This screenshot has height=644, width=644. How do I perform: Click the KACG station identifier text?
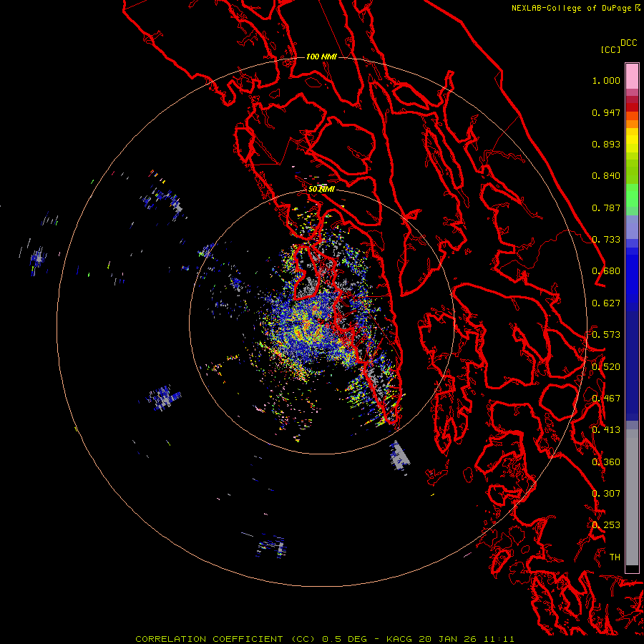(399, 639)
